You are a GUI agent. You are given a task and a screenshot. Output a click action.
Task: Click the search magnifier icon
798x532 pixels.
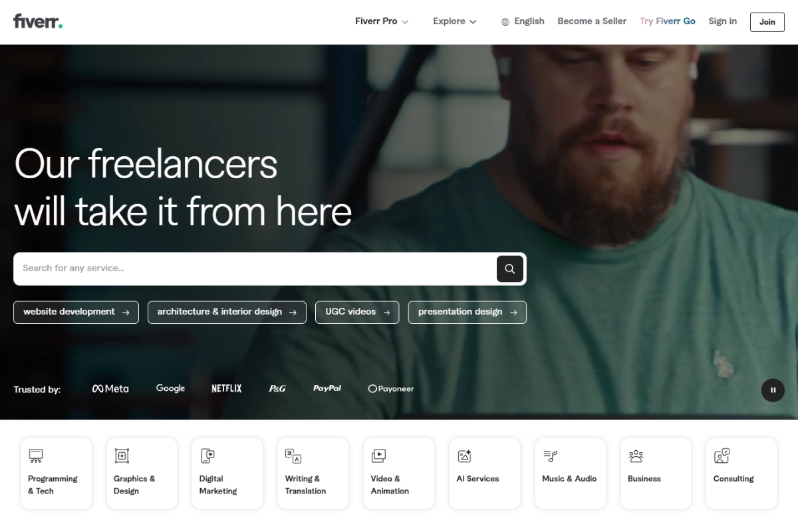point(509,269)
